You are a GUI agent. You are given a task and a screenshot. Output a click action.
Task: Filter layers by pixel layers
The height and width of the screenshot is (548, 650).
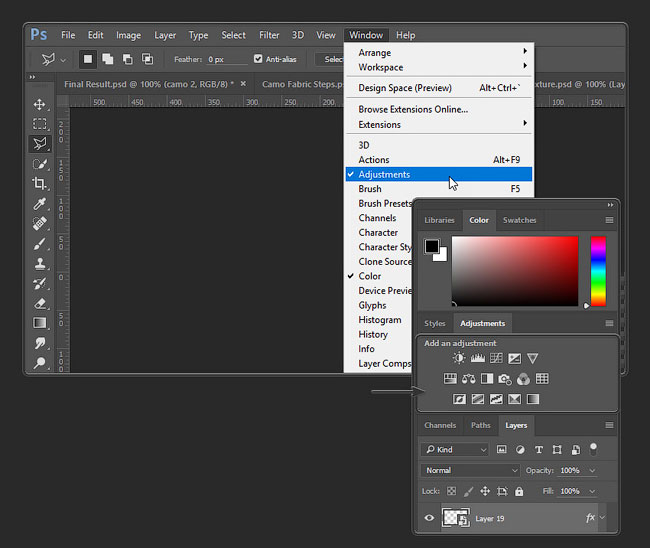(x=502, y=449)
